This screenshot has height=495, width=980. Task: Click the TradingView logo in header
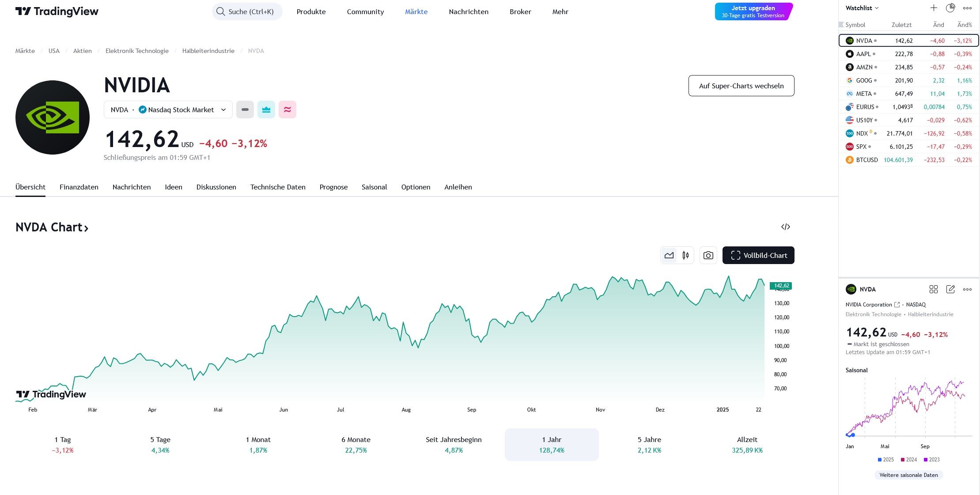(57, 11)
